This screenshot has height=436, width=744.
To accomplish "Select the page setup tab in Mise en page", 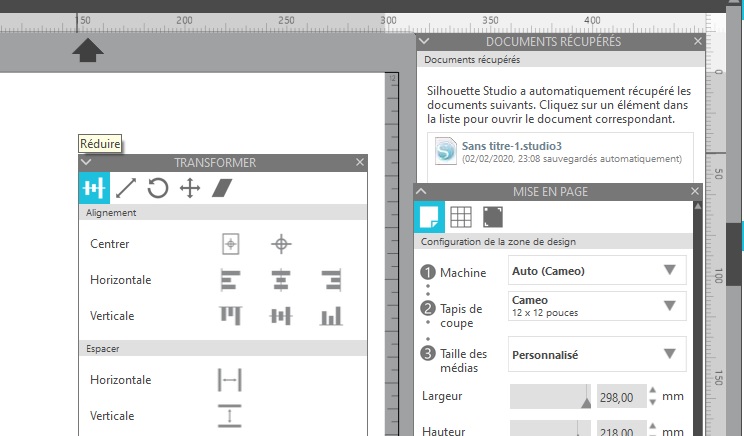I will pyautogui.click(x=429, y=217).
